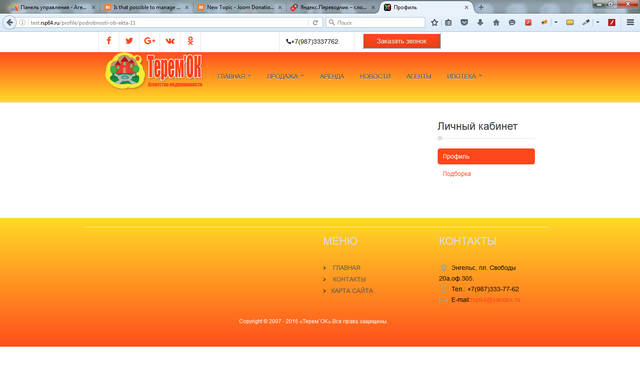Expand the ИПОТЕКА navigation dropdown
The width and height of the screenshot is (640, 382).
464,76
